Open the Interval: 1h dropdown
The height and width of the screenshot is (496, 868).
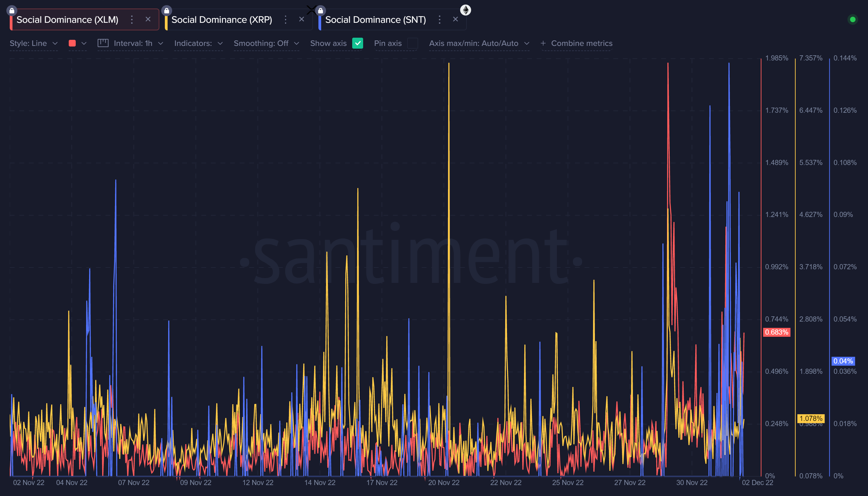coord(138,43)
